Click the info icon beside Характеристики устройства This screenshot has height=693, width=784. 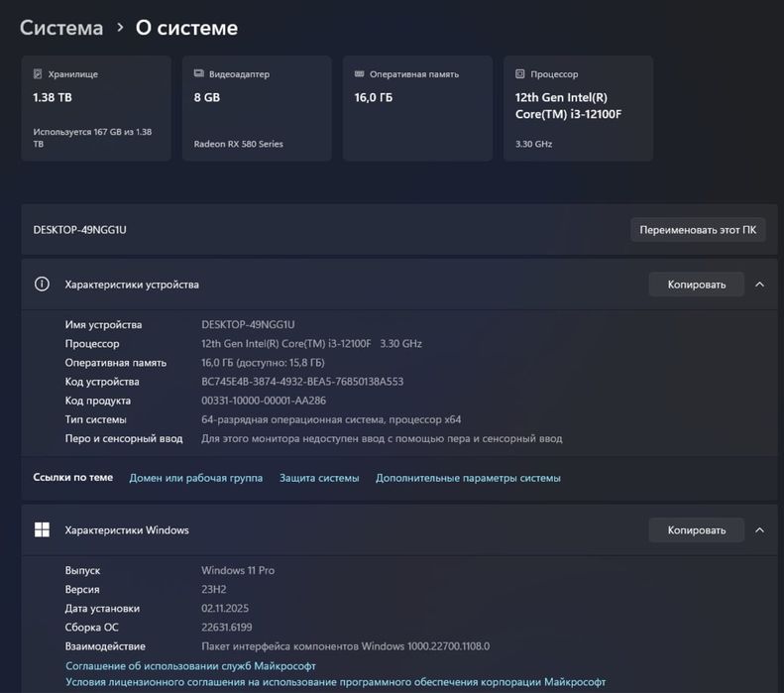click(42, 284)
